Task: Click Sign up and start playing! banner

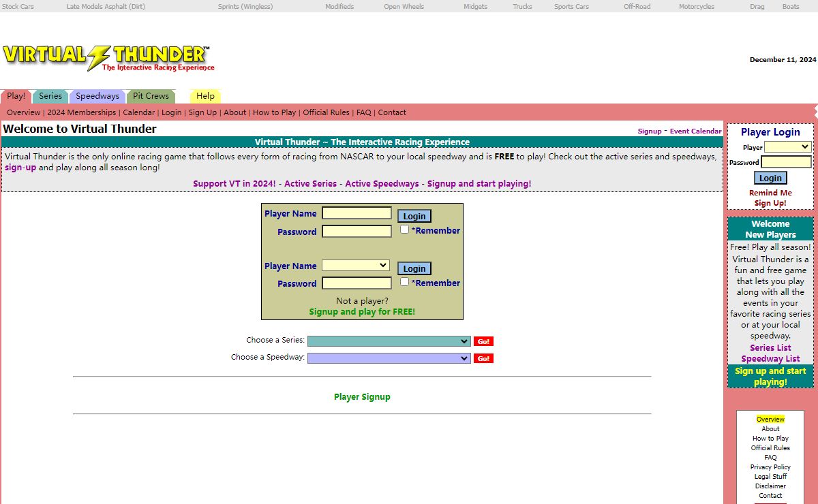Action: [x=770, y=377]
